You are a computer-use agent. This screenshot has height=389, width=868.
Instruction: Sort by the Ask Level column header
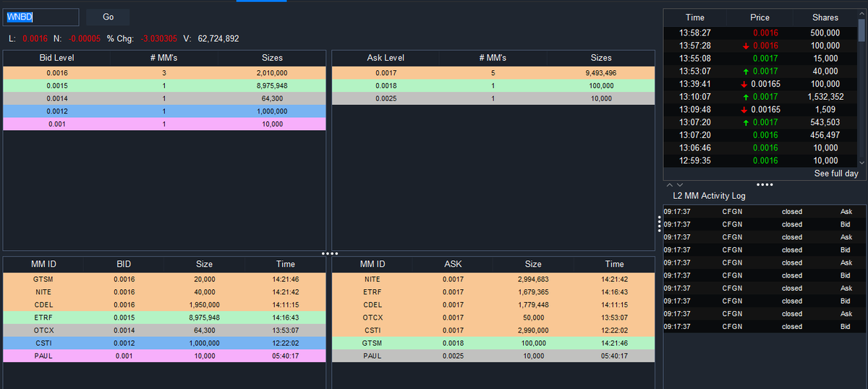click(x=386, y=58)
